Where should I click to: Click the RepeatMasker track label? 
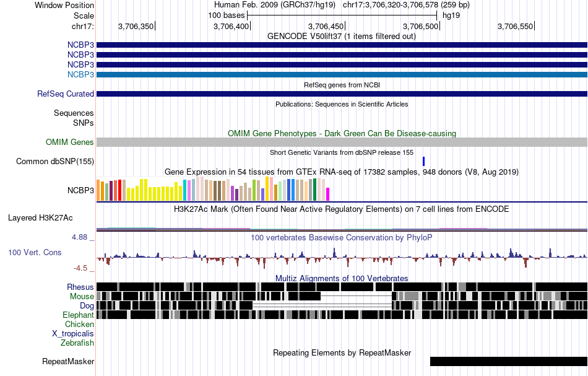pyautogui.click(x=68, y=362)
